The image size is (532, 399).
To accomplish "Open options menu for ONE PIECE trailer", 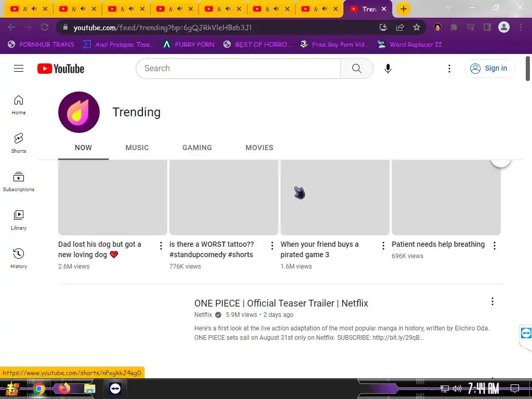I will pos(493,301).
